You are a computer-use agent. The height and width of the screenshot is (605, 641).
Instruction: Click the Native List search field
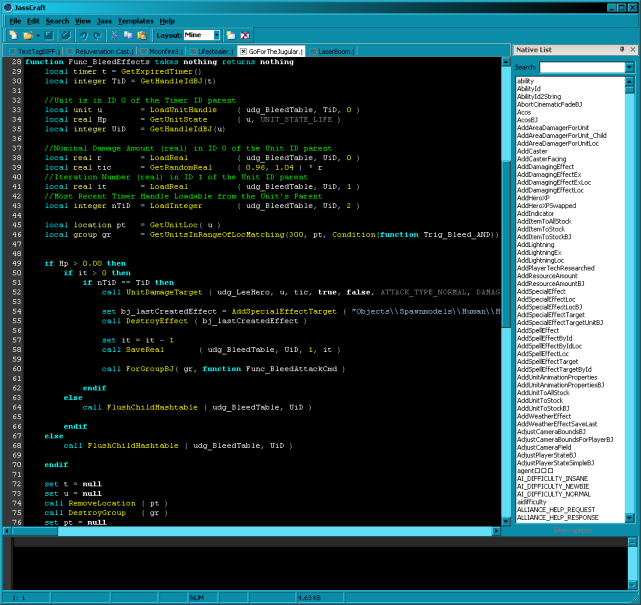point(582,67)
